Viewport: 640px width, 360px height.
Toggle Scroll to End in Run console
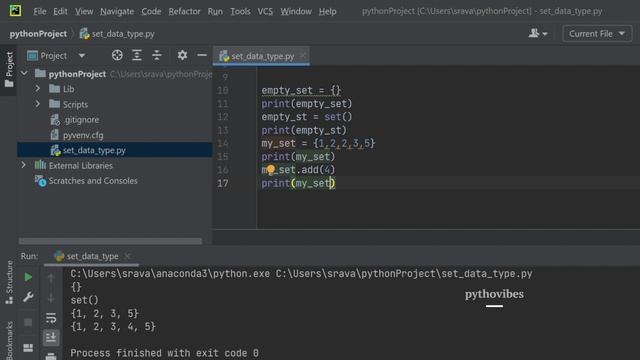point(51,338)
